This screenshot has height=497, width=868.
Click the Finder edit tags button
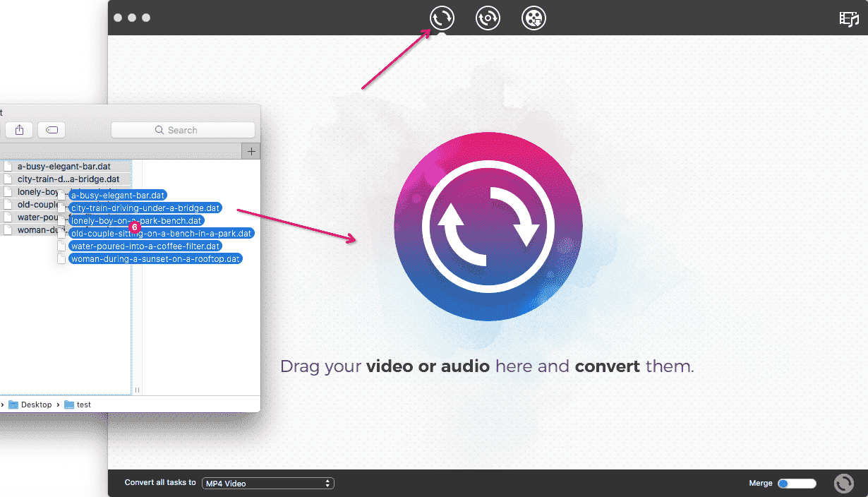52,130
